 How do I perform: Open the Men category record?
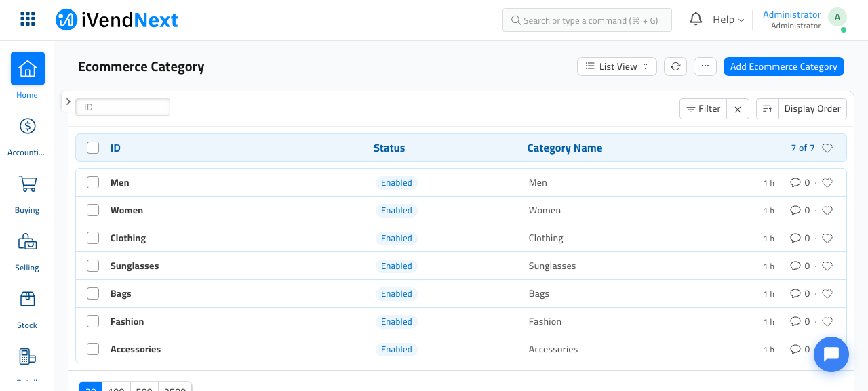(x=119, y=183)
